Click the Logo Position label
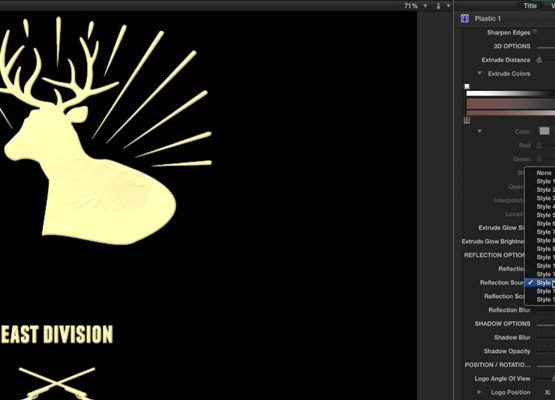 click(x=510, y=392)
